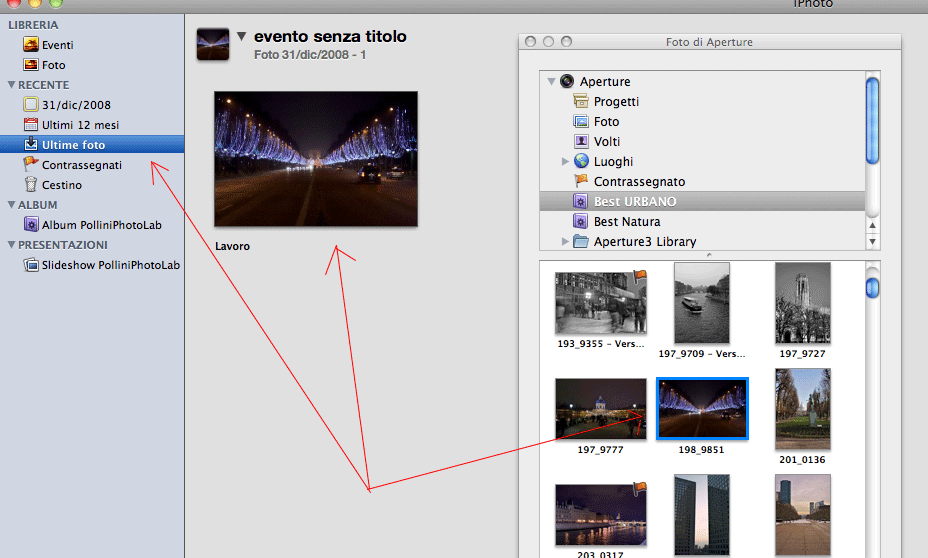Image resolution: width=928 pixels, height=558 pixels.
Task: Click the Volti faces icon
Action: (581, 141)
